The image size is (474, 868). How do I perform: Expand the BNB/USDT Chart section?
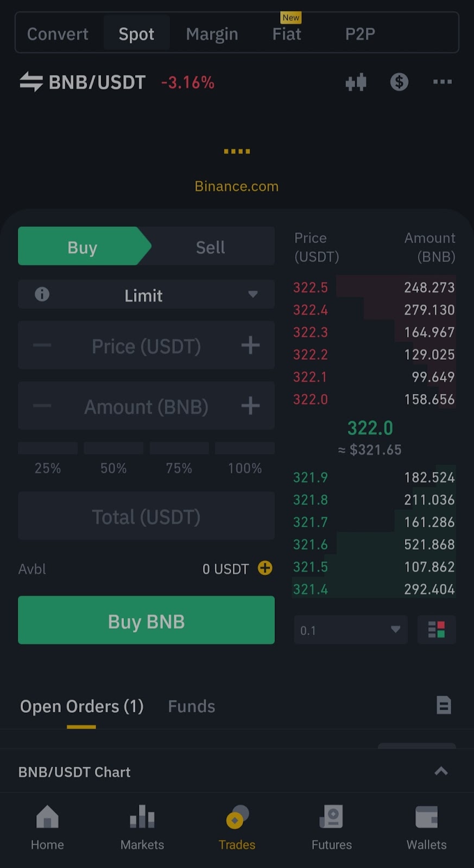441,771
